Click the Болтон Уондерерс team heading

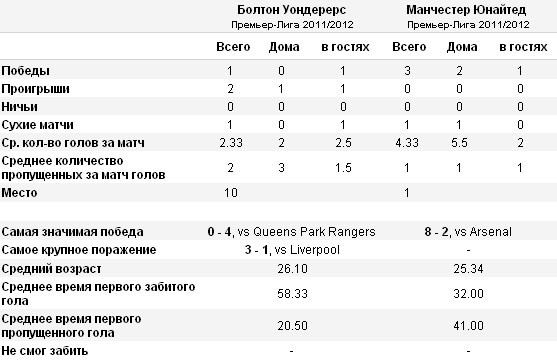292,10
